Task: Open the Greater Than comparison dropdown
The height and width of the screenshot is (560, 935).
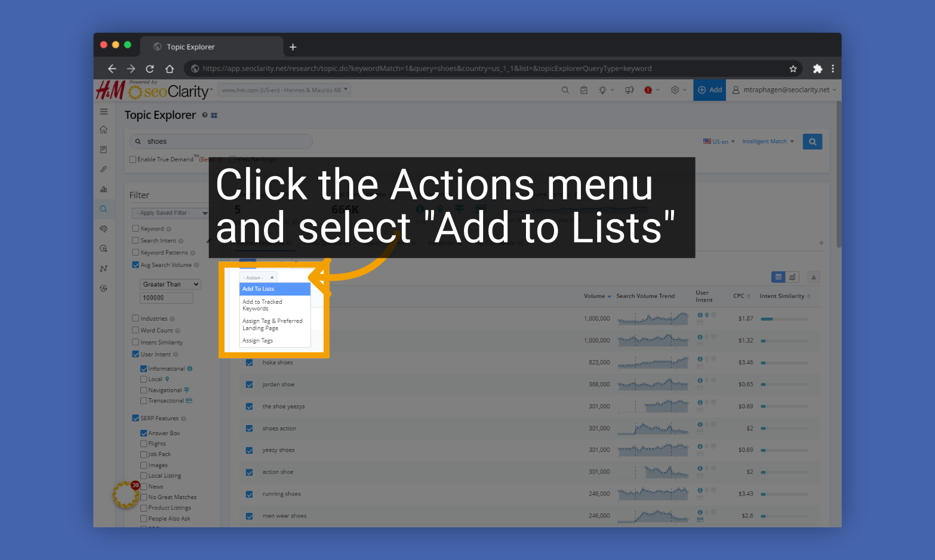Action: pos(170,284)
